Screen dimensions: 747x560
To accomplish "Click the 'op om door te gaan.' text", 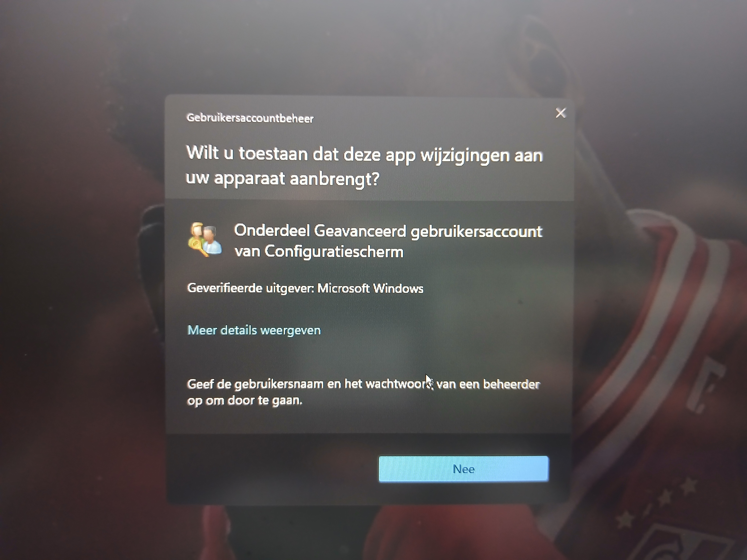I will 245,401.
